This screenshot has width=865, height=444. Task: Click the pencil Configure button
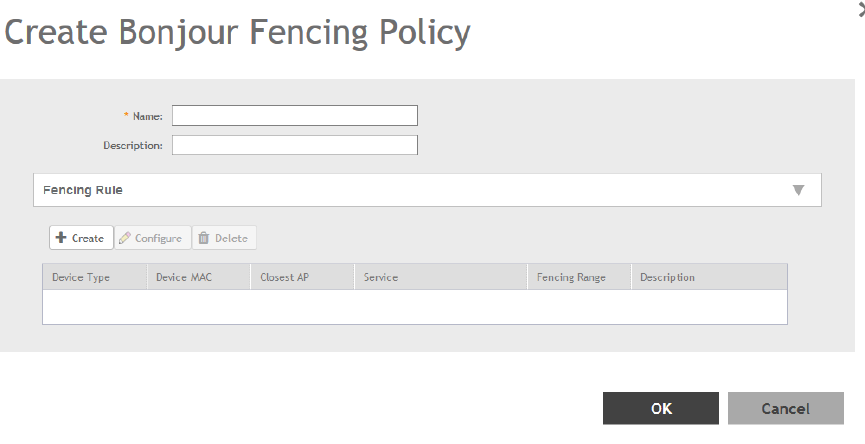tap(151, 238)
